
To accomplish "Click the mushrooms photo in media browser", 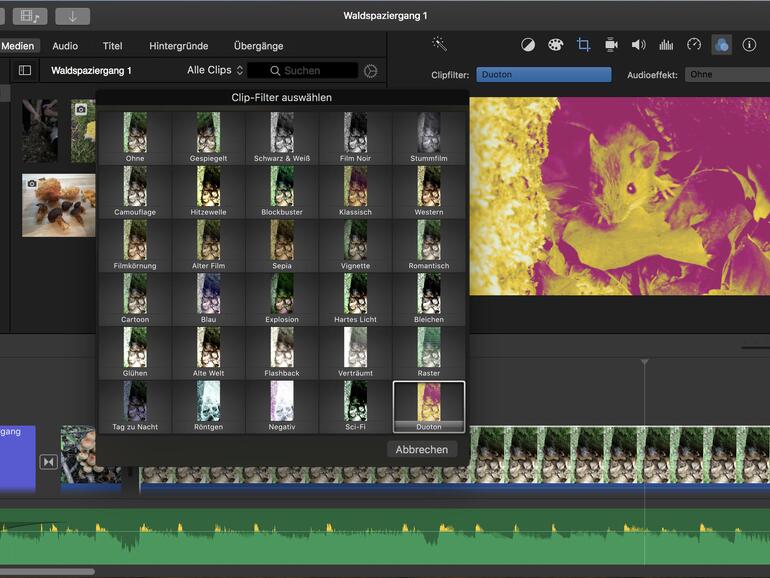I will [58, 205].
